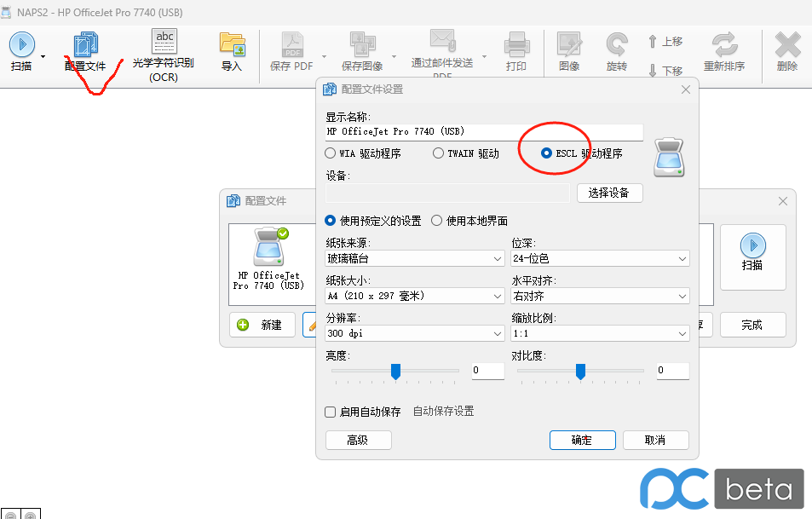Screen dimensions: 812x519
Task: Click the 亮度 brightness slider handle
Action: click(x=395, y=372)
